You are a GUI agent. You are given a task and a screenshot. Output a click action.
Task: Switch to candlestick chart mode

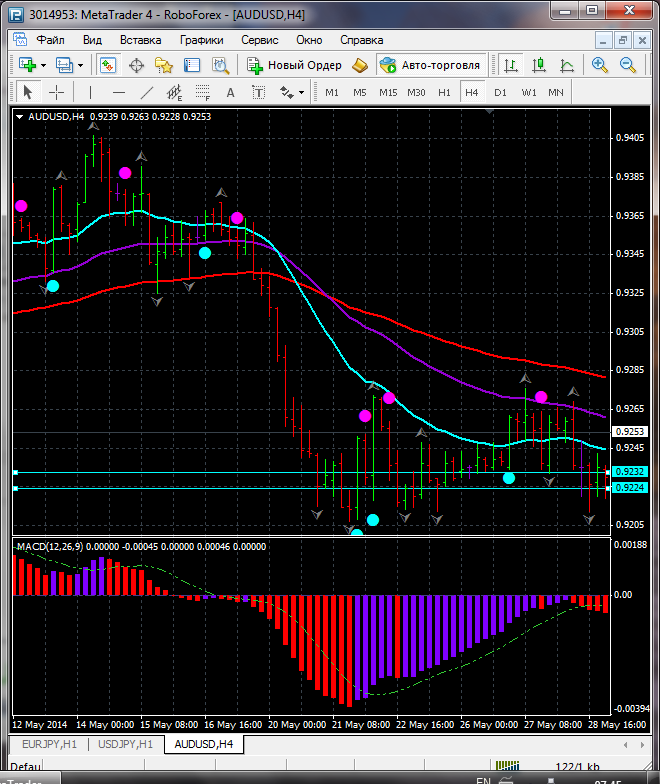tap(538, 66)
